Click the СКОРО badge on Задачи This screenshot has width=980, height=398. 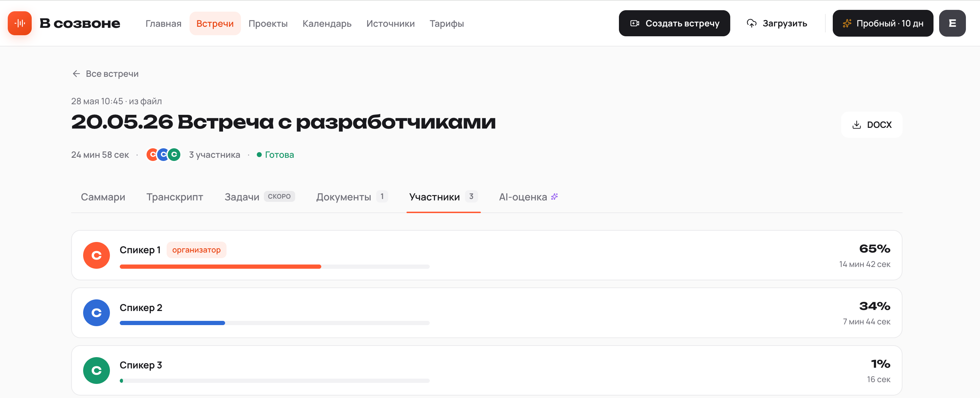tap(279, 196)
